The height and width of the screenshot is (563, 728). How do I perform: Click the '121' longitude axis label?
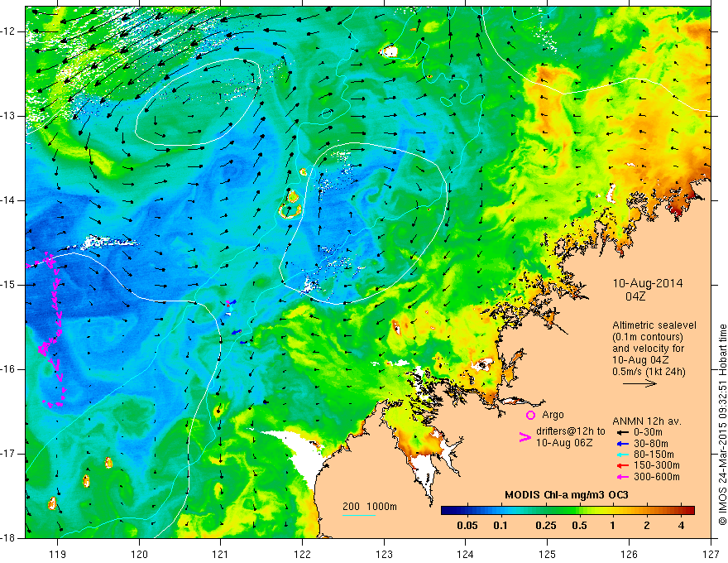pos(221,554)
